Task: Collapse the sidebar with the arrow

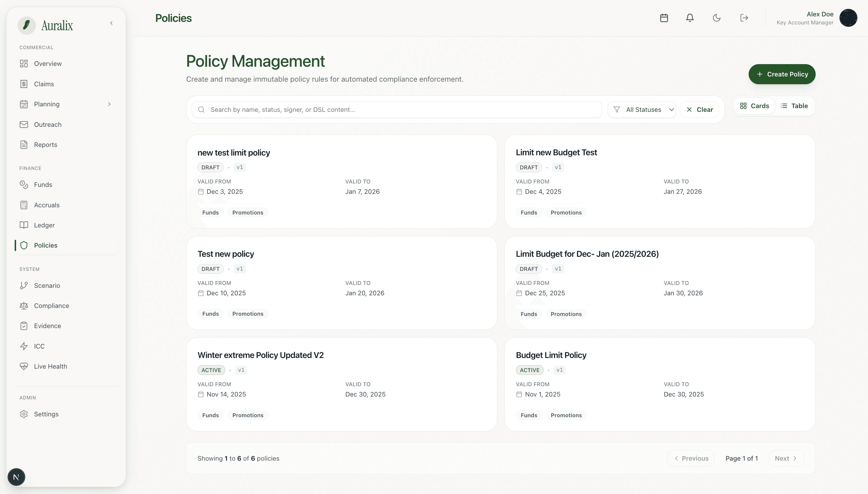Action: pos(112,23)
